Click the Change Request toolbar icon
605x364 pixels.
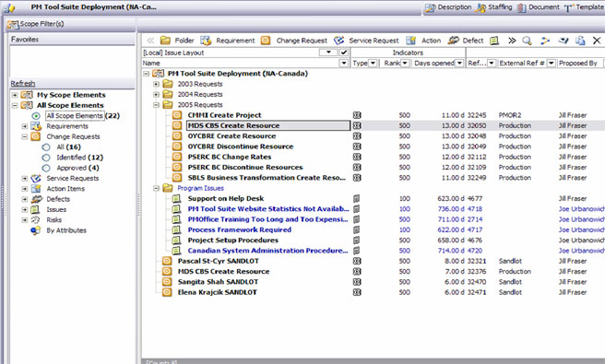(266, 41)
